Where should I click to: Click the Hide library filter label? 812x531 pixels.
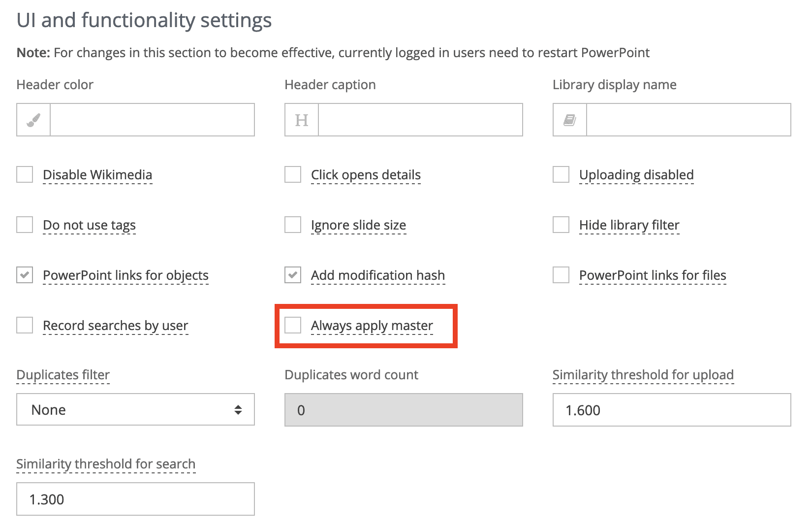coord(629,225)
